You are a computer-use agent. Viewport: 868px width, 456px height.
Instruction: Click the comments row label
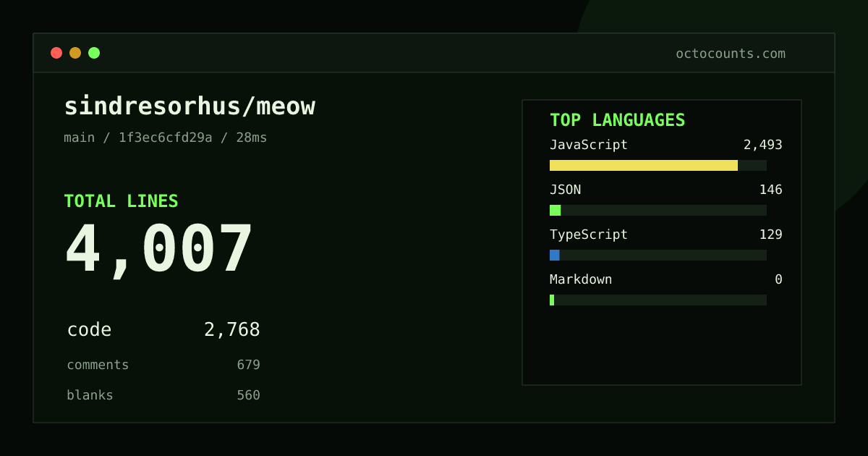pyautogui.click(x=98, y=365)
